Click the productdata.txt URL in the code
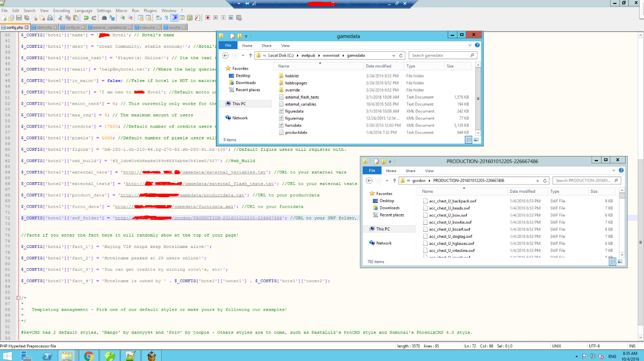644x361 pixels. coord(182,195)
